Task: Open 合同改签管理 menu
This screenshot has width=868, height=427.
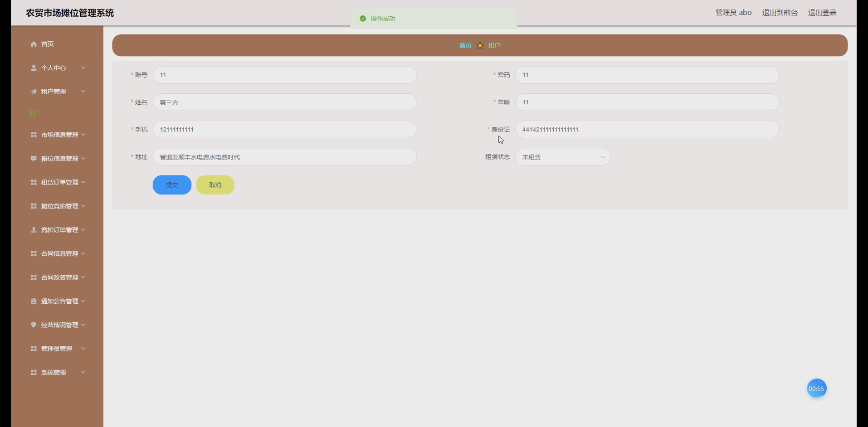Action: click(x=57, y=277)
